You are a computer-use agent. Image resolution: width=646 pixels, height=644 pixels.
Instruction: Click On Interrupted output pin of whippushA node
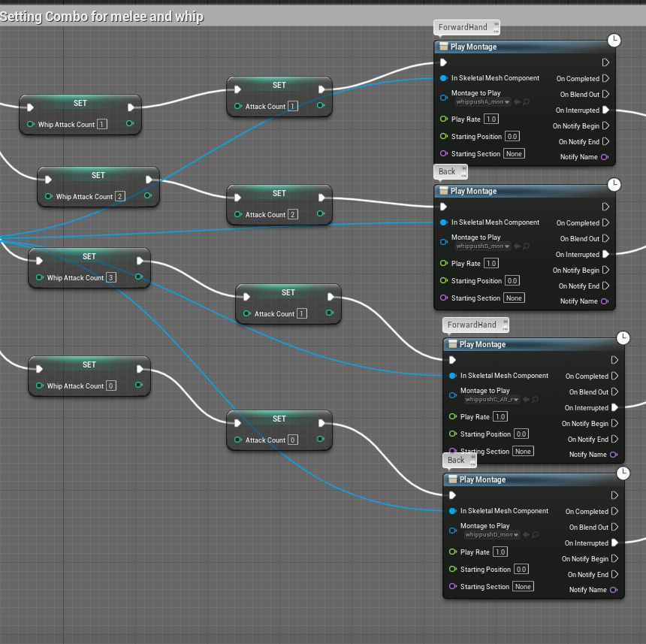[x=605, y=110]
